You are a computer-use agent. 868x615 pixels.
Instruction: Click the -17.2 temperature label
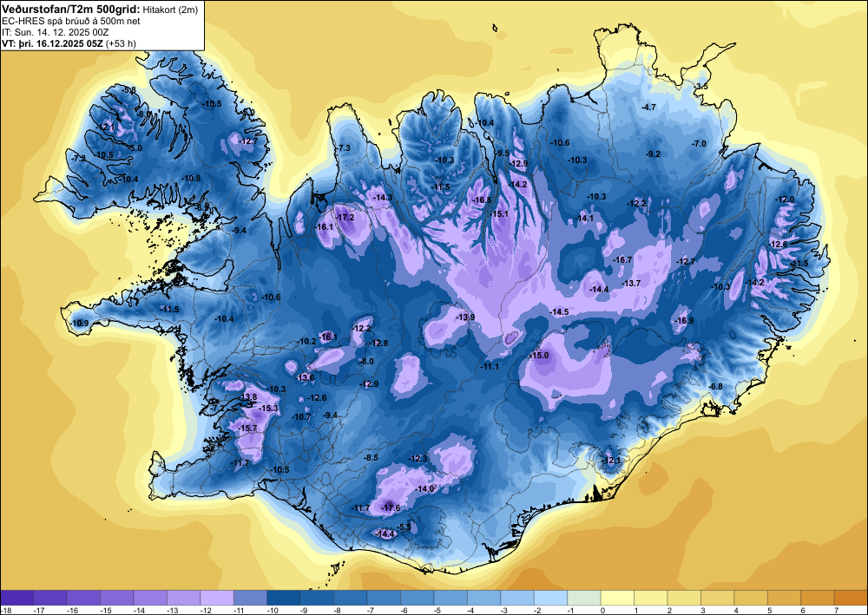point(345,218)
